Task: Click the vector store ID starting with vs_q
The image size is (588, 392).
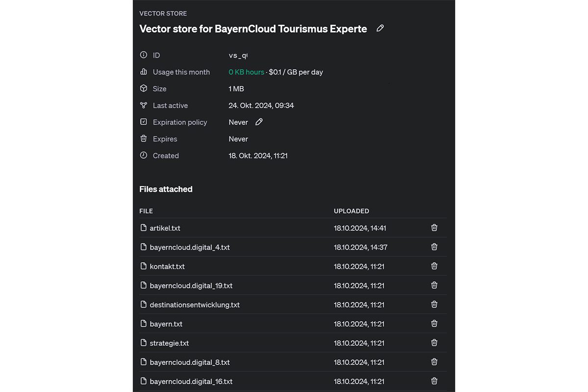Action: point(239,55)
